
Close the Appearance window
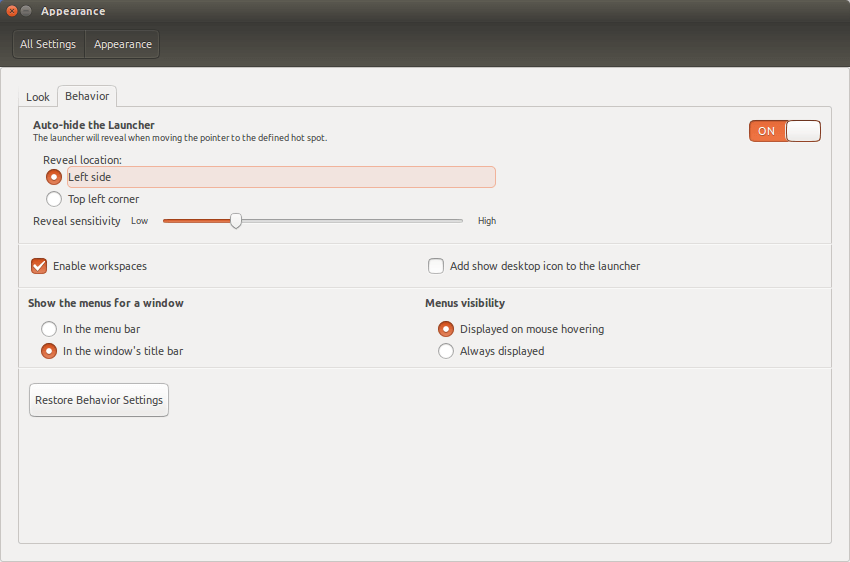coord(11,11)
